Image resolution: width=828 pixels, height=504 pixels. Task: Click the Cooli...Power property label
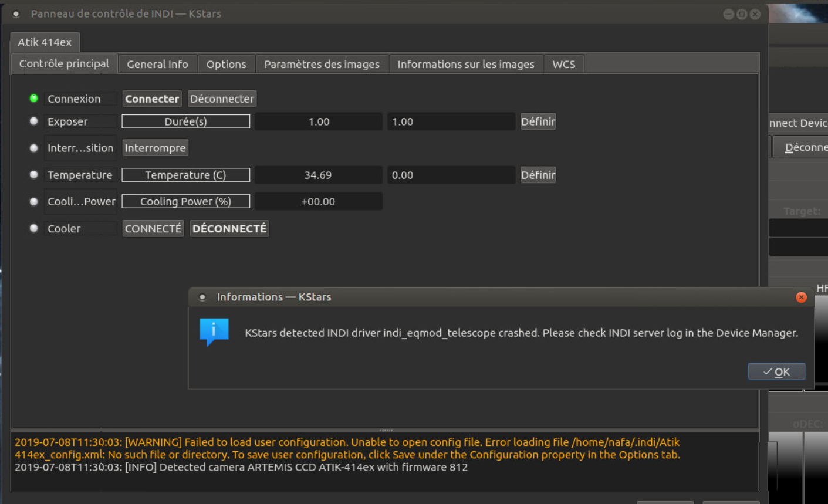(x=80, y=201)
